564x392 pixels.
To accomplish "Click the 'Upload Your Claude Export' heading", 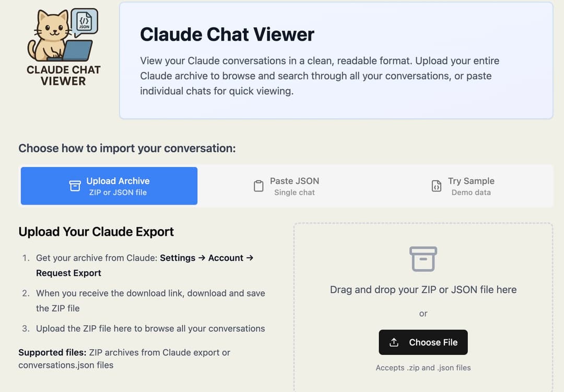I will [96, 232].
